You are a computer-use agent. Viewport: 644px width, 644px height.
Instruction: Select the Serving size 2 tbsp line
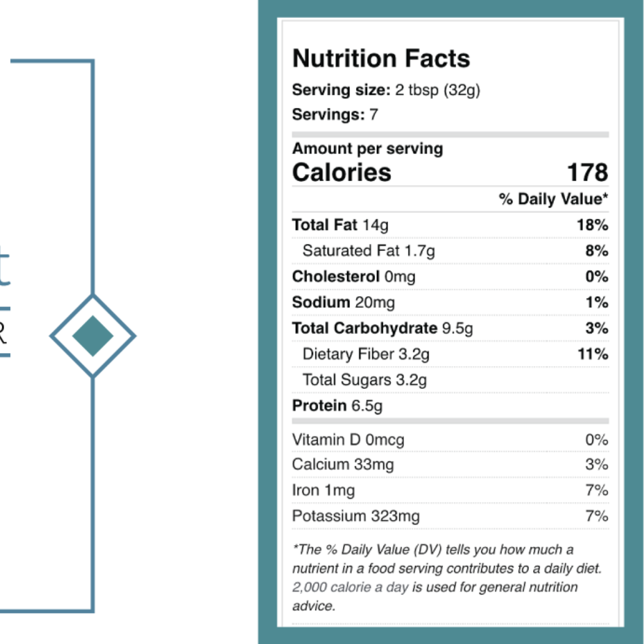386,90
